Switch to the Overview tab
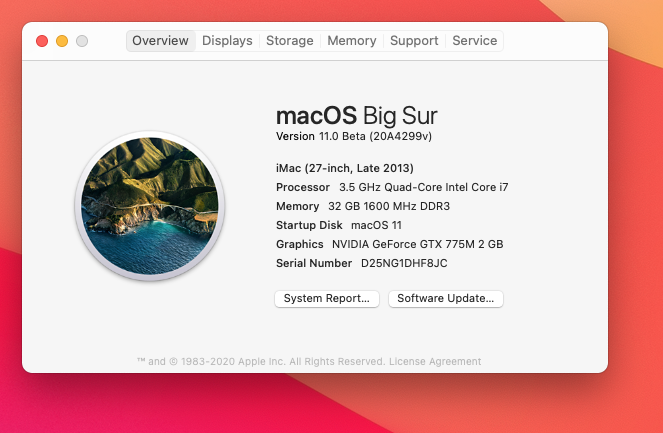 pos(161,41)
